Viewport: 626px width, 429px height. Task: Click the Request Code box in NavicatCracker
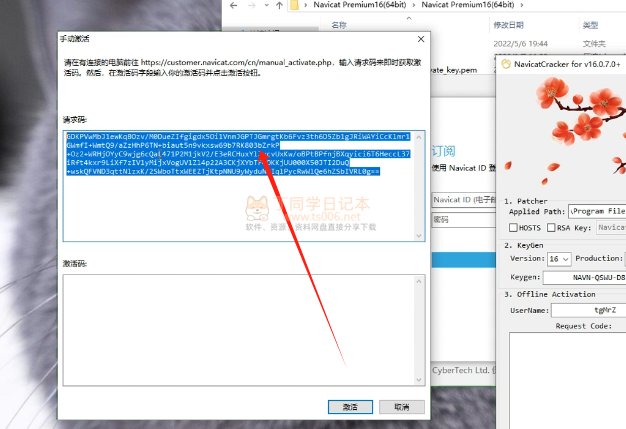click(x=567, y=380)
